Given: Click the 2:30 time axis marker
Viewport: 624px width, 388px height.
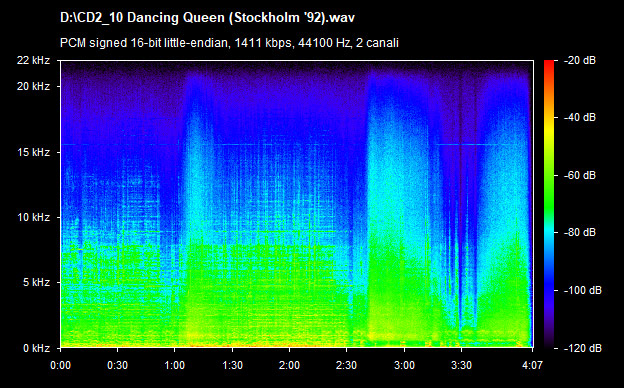Looking at the screenshot, I should (346, 365).
